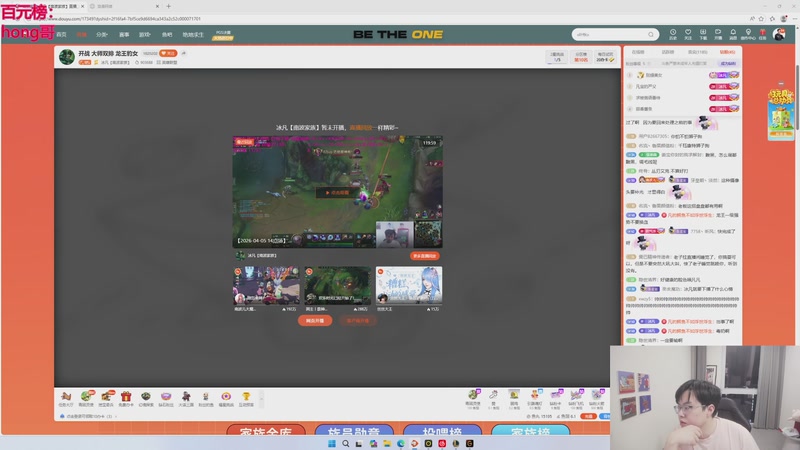Image resolution: width=800 pixels, height=450 pixels.
Task: Click the 家族金库 banner button
Action: click(x=266, y=430)
